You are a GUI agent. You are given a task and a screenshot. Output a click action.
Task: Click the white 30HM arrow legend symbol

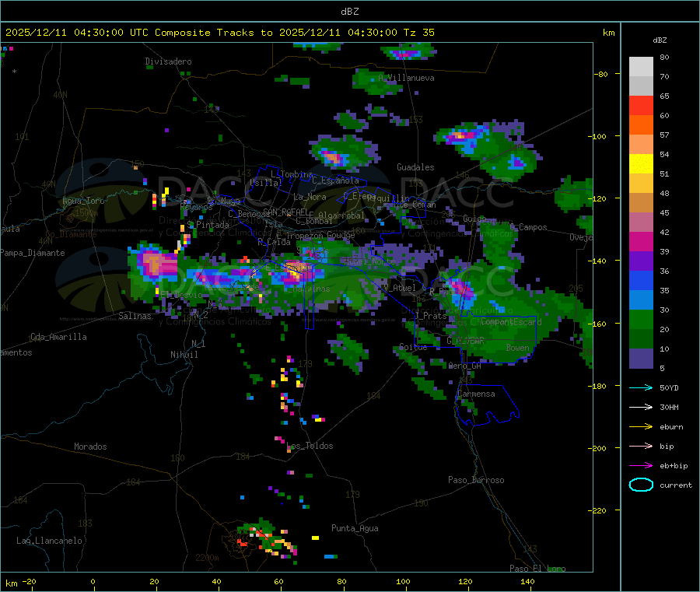pos(641,407)
